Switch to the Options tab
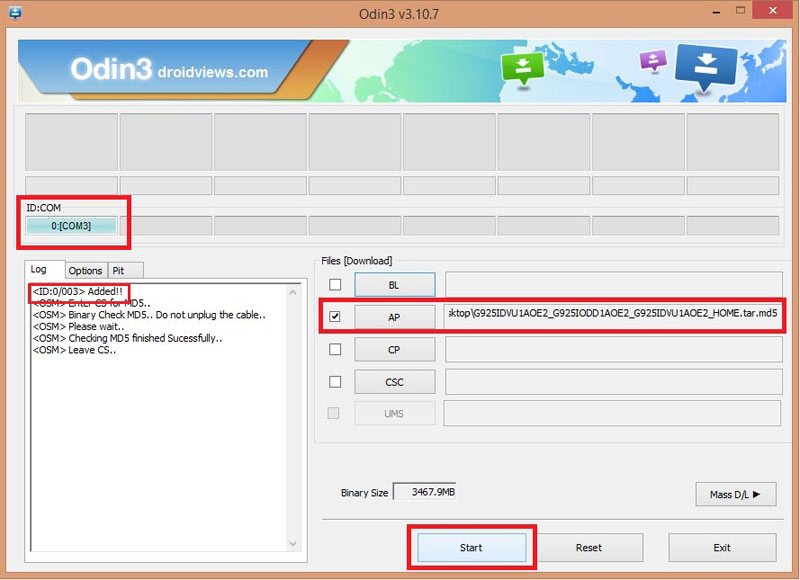800x580 pixels. point(86,270)
